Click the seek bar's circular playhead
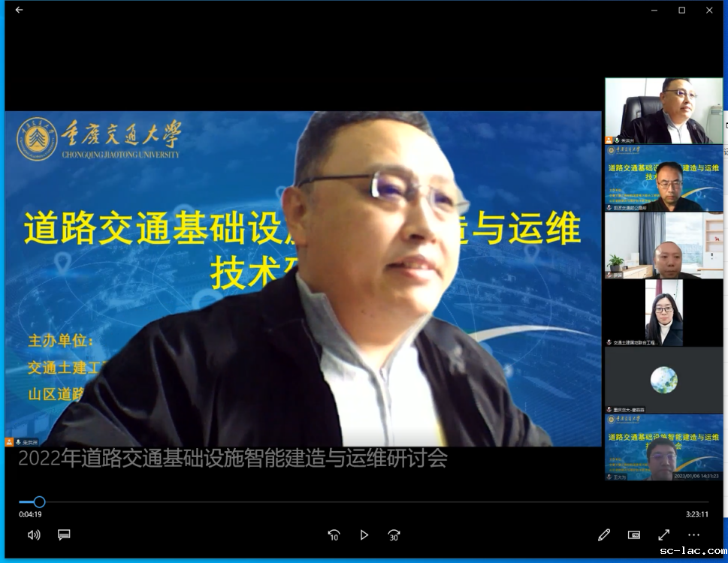 pos(40,501)
